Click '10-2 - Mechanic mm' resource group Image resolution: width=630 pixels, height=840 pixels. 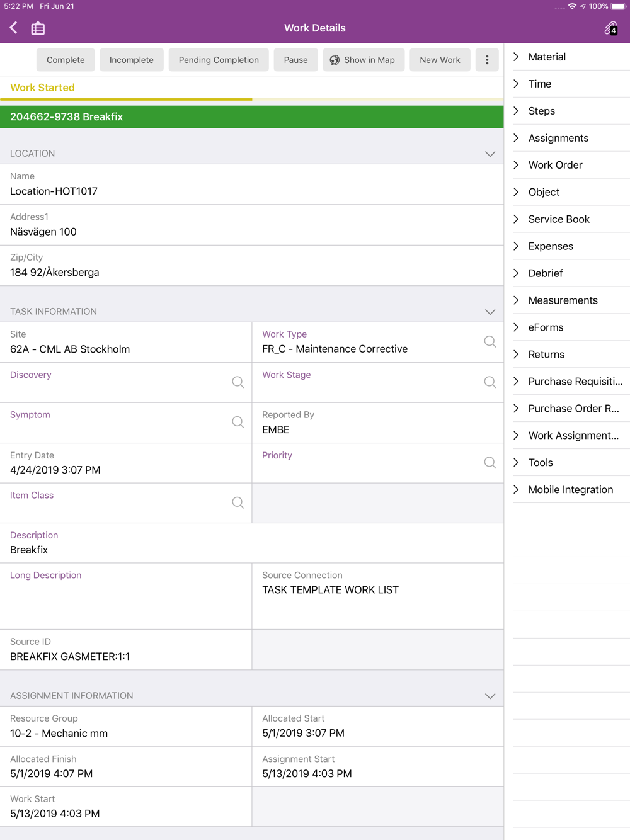click(59, 734)
